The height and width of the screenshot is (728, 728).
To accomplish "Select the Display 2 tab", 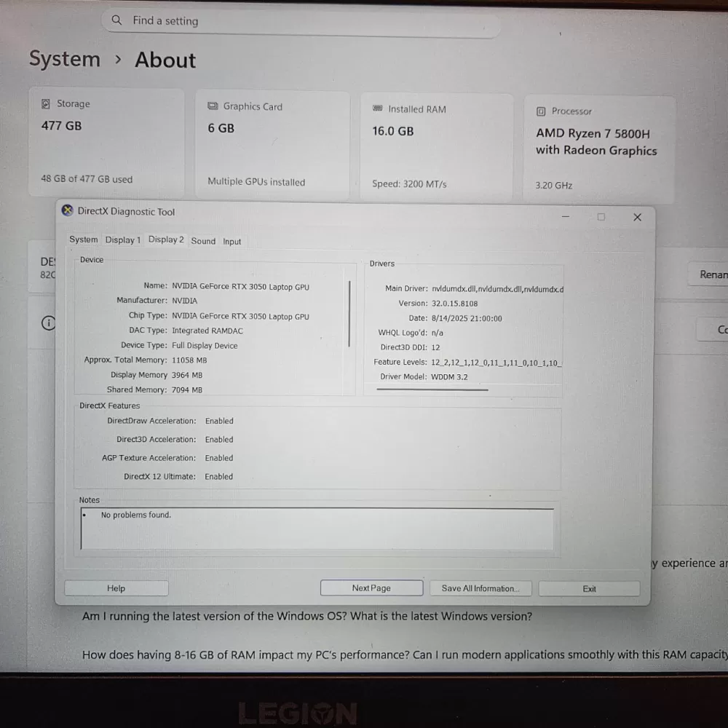I will point(166,240).
